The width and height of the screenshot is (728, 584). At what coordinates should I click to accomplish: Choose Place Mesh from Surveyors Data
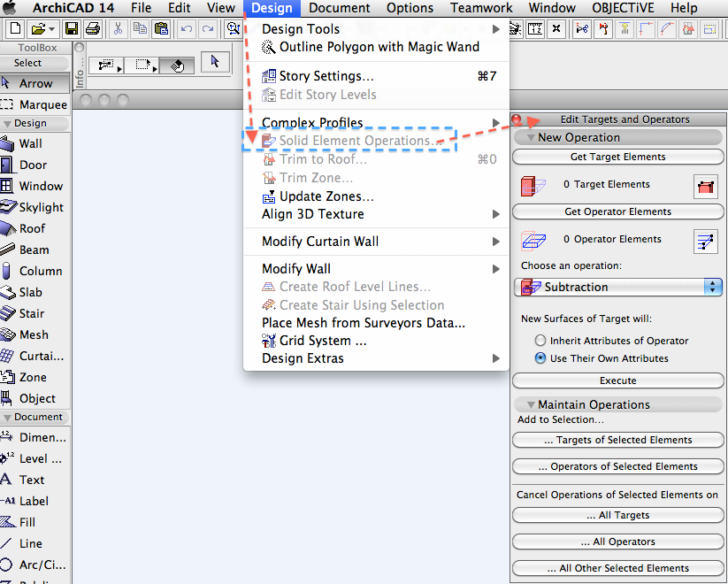point(376,323)
